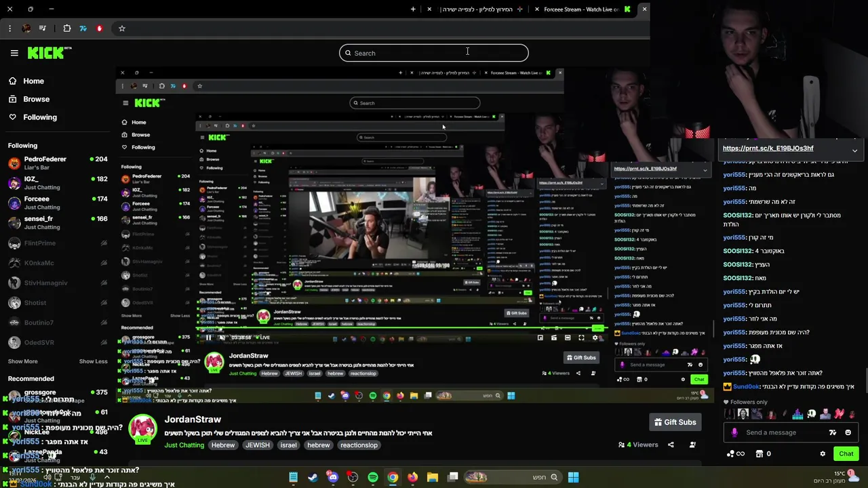Open chat settings gear
This screenshot has width=868, height=488.
pyautogui.click(x=823, y=453)
